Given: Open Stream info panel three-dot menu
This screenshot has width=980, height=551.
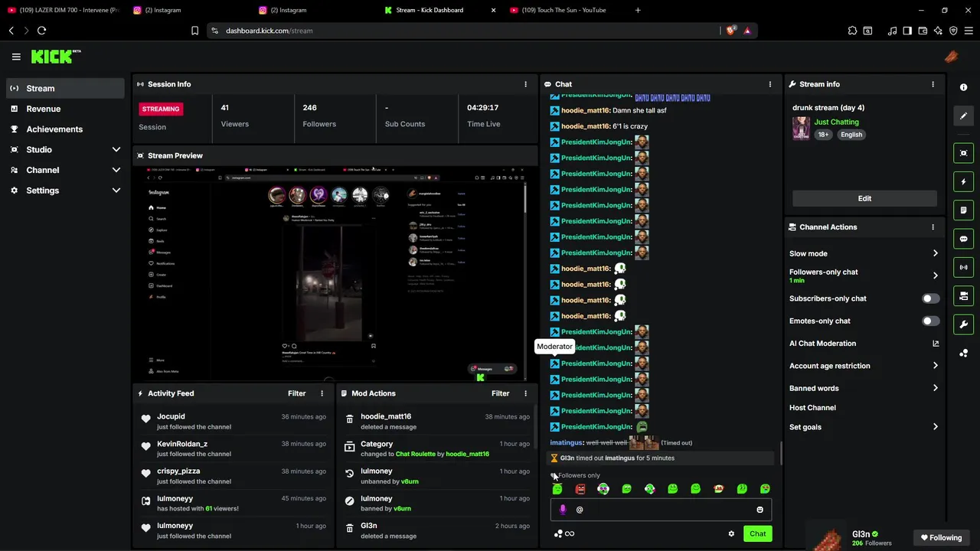Looking at the screenshot, I should coord(933,84).
